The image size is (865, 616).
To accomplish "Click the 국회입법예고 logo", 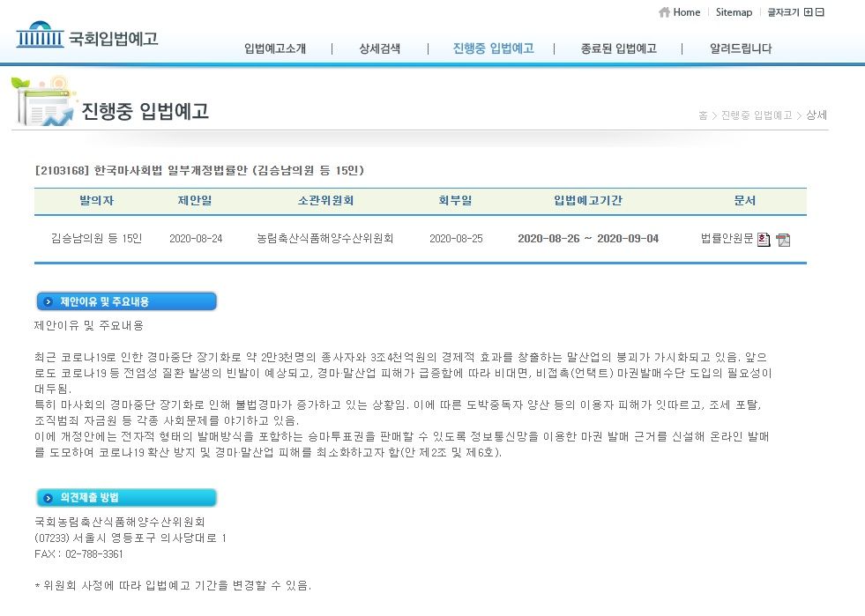I will [x=86, y=39].
